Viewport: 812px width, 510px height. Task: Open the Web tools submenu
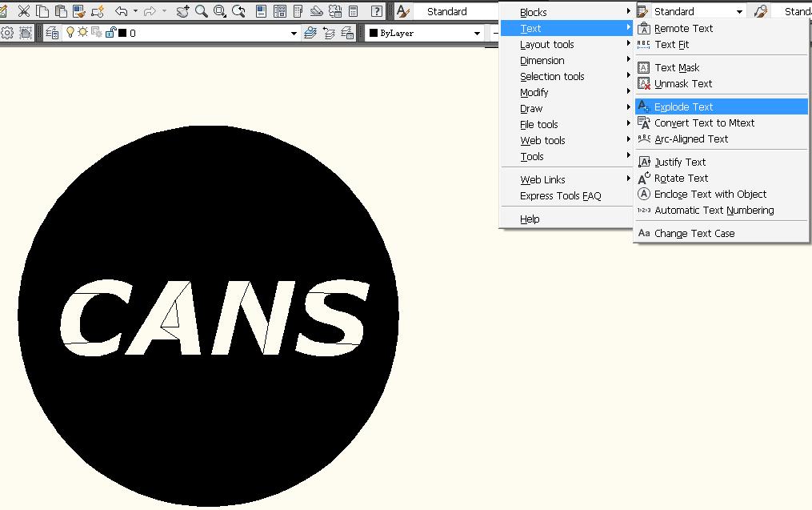coord(566,141)
